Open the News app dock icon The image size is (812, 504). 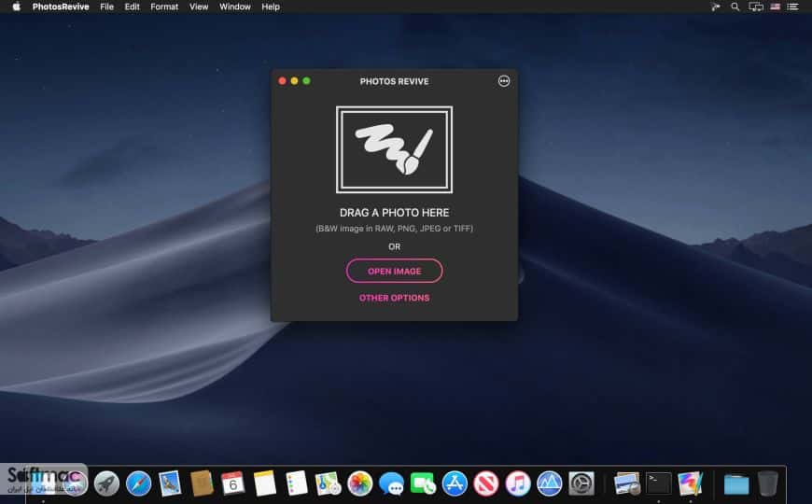coord(486,483)
